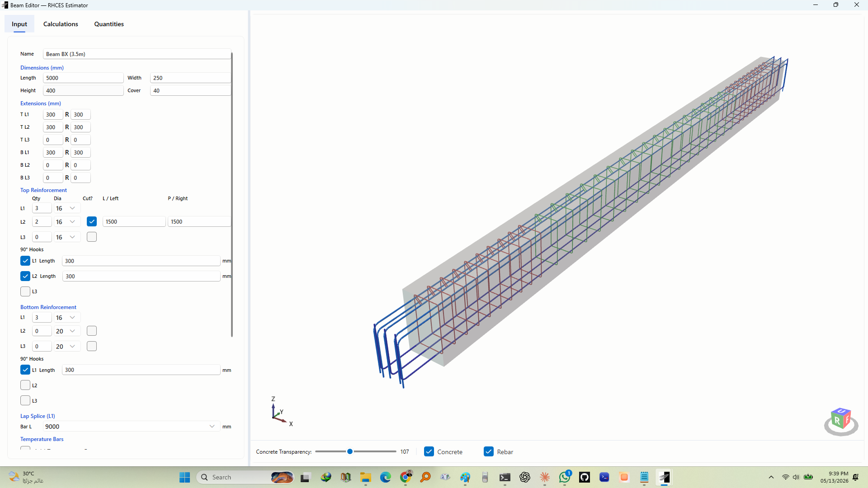Switch to the Calculations tab
The height and width of the screenshot is (488, 868).
pos(61,24)
